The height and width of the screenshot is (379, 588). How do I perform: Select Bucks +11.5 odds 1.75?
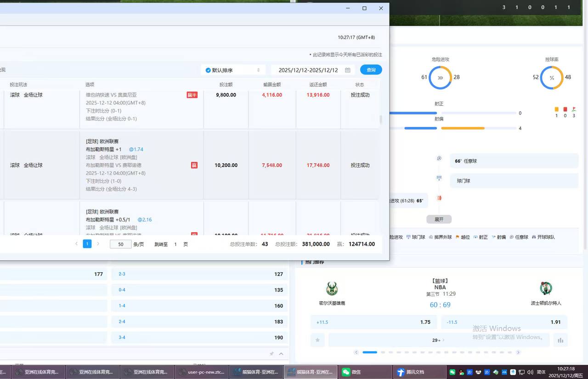point(373,322)
